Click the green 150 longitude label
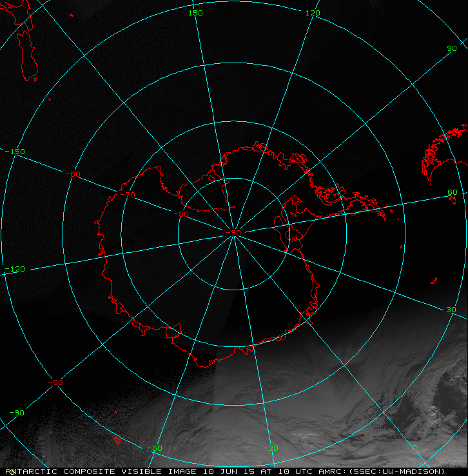This screenshot has width=468, height=476. click(x=195, y=13)
